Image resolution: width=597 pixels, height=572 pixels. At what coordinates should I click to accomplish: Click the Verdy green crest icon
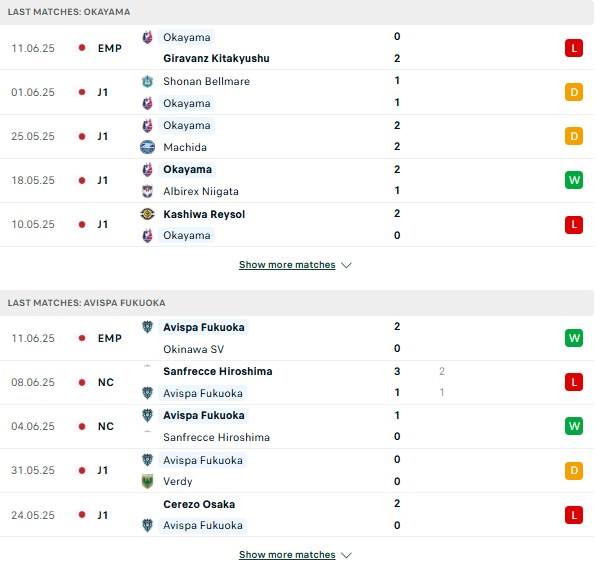(x=147, y=481)
